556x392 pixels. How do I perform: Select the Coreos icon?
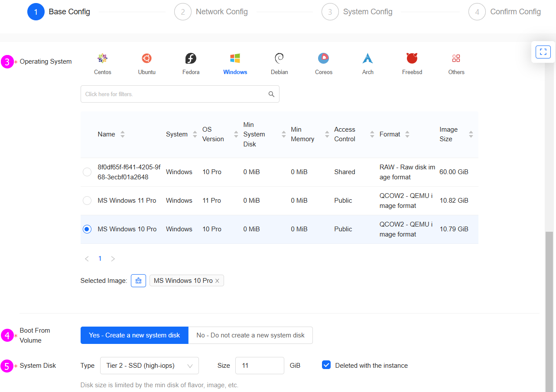[x=323, y=58]
